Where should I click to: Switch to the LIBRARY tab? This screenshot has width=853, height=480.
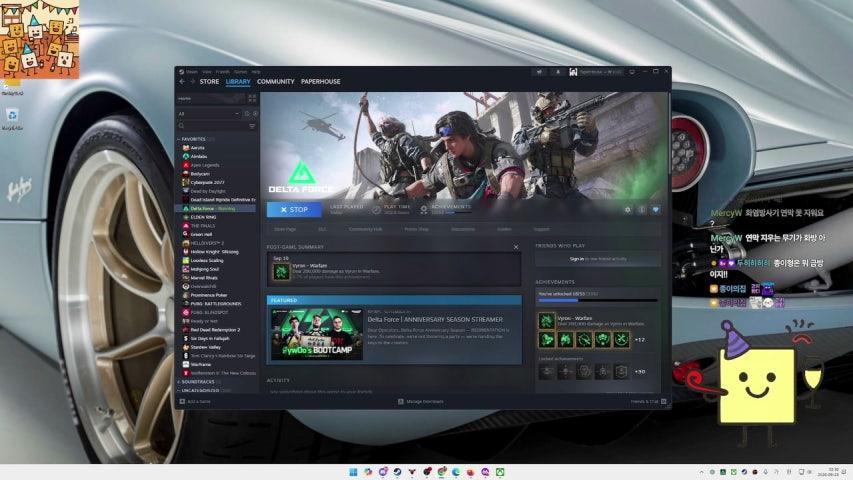238,82
